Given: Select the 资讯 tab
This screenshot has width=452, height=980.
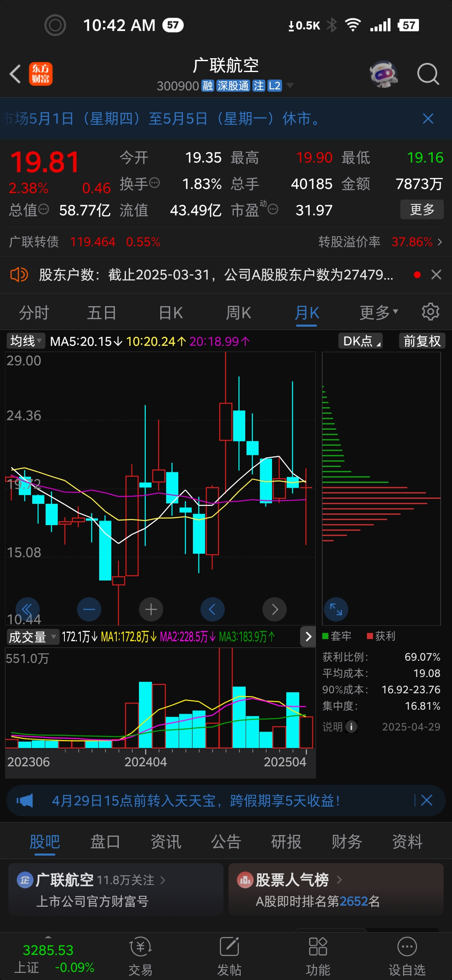Looking at the screenshot, I should [x=166, y=842].
